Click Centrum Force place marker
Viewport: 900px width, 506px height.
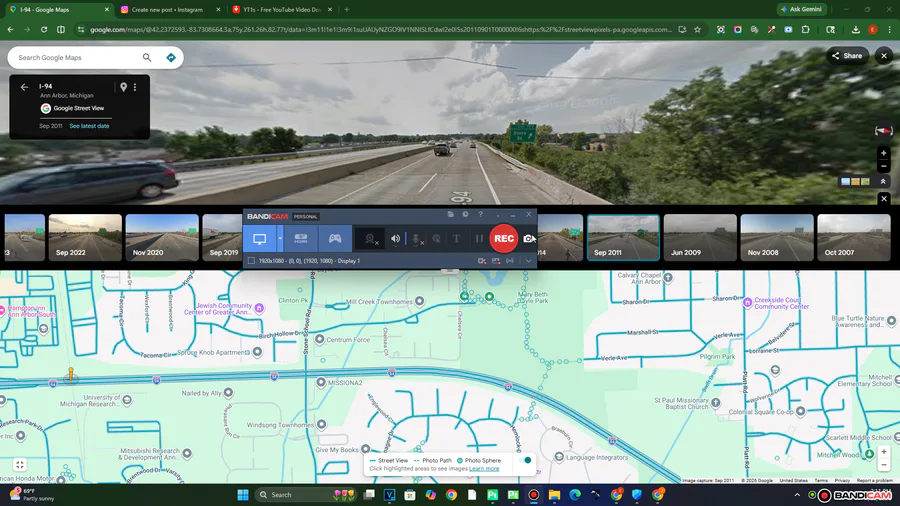pyautogui.click(x=320, y=339)
